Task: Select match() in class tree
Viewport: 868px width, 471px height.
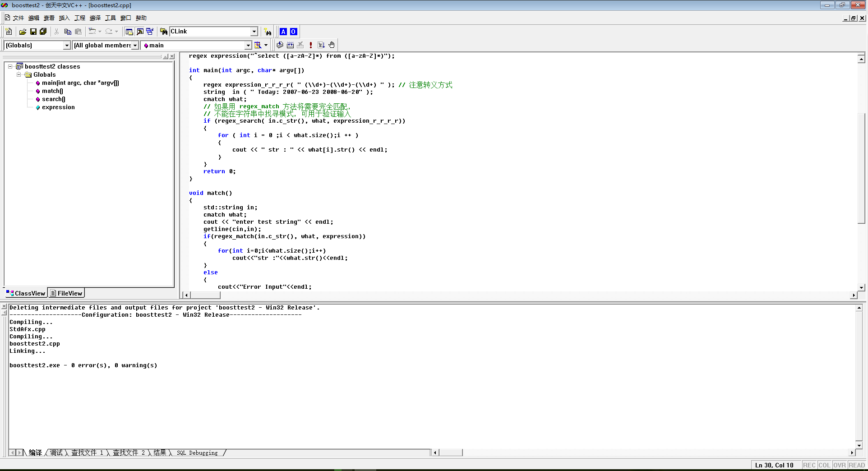Action: (x=52, y=91)
